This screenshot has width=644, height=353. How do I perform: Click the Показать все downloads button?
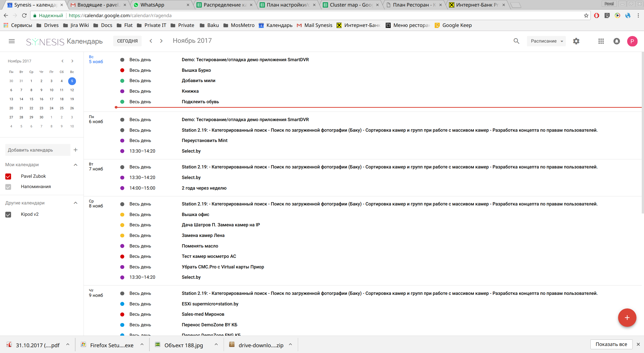(611, 344)
